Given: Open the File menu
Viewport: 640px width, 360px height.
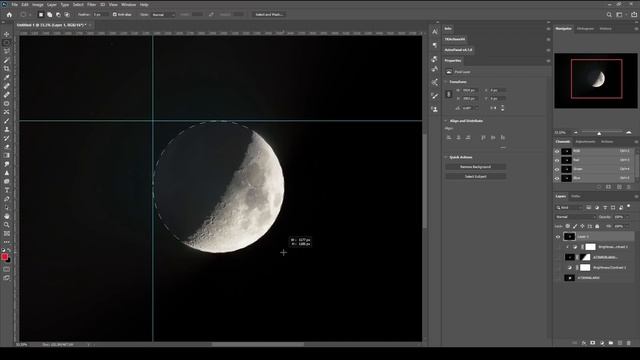Looking at the screenshot, I should point(15,4).
